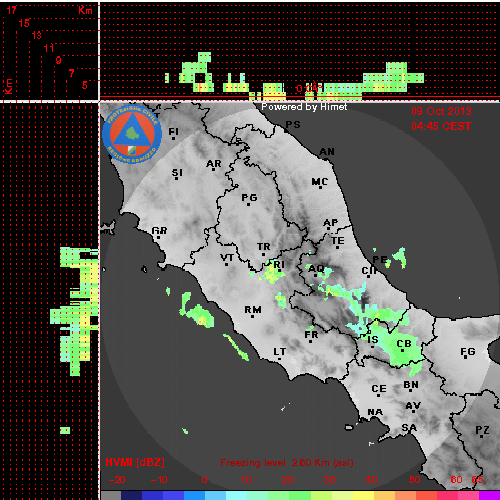The height and width of the screenshot is (500, 500).
Task: Click the GR city label
Action: pos(159,231)
